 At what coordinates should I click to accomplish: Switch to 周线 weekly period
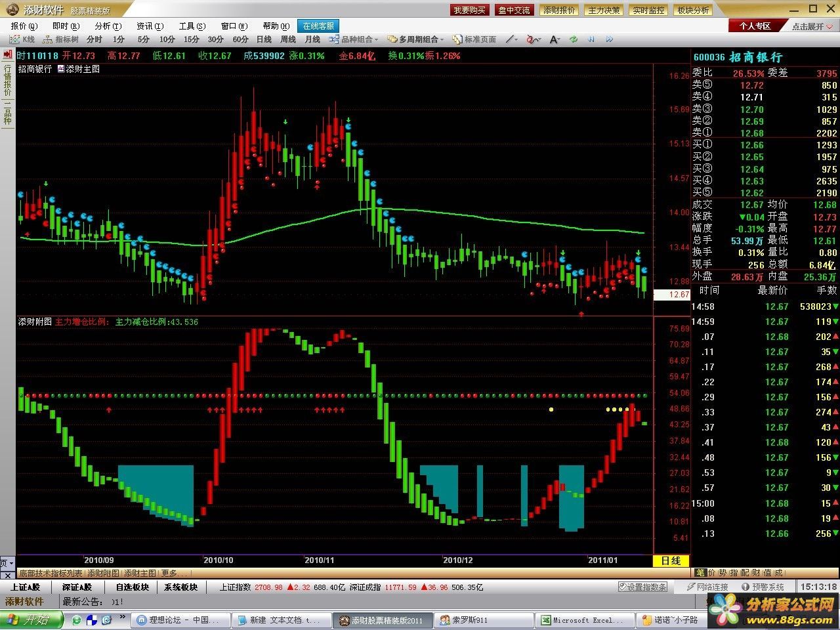[288, 40]
